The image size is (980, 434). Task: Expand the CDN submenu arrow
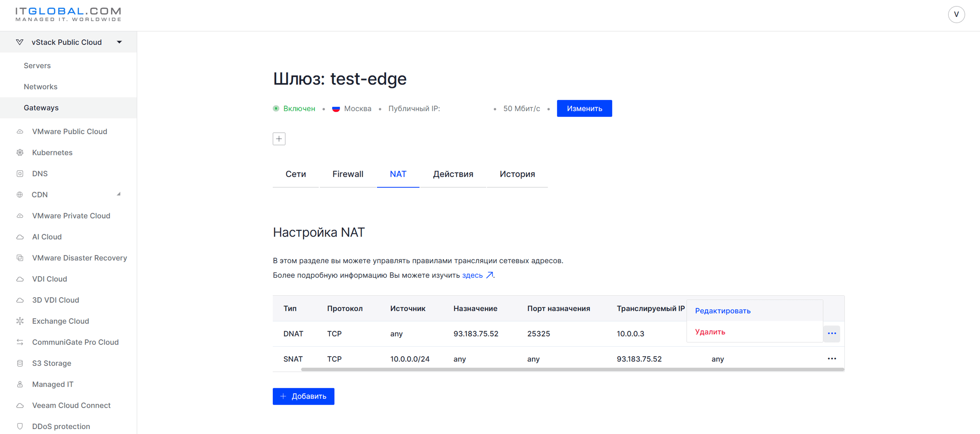pos(119,194)
